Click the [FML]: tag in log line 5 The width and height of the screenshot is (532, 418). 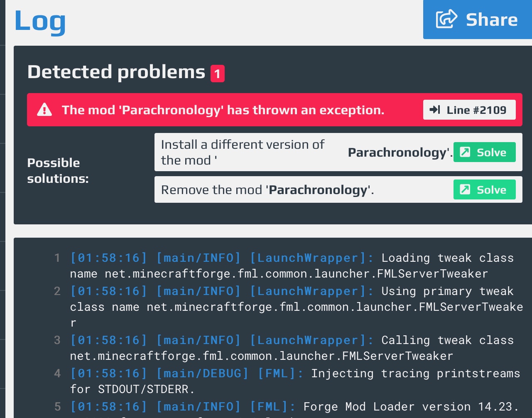pos(273,407)
